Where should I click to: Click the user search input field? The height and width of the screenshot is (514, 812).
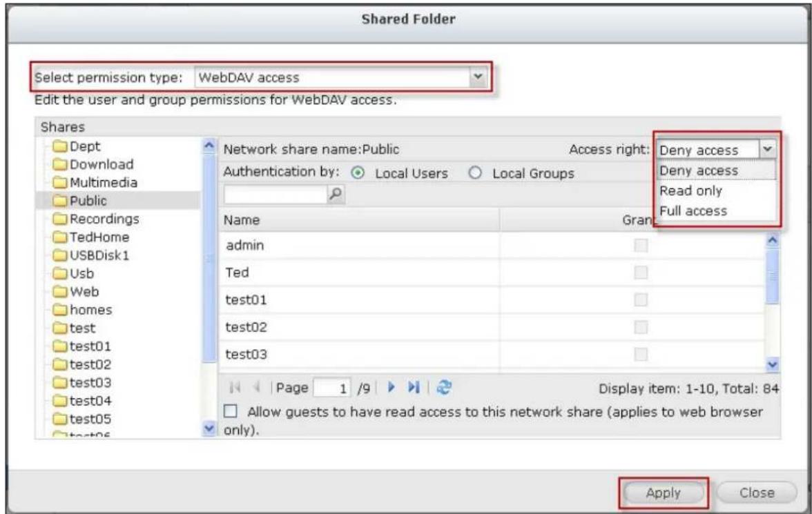(275, 195)
